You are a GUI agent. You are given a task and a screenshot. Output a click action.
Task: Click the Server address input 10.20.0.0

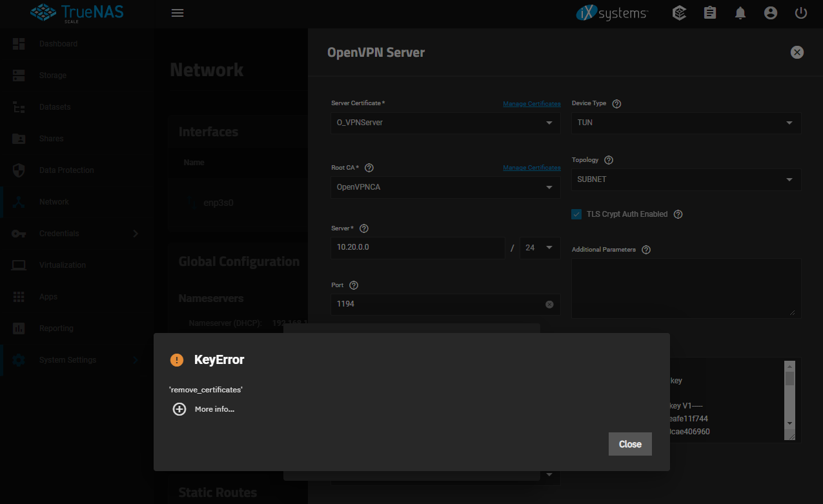click(x=418, y=248)
